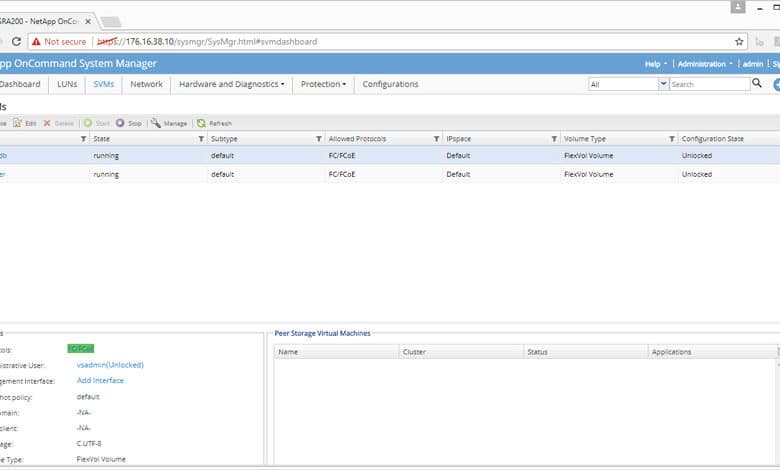The image size is (780, 470).
Task: Select the SVMs tab
Action: coord(103,84)
